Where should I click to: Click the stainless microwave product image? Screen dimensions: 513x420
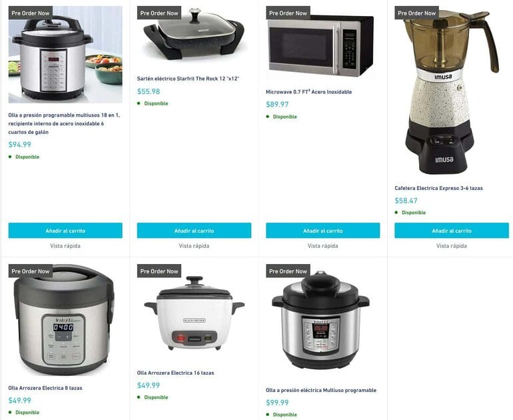[x=320, y=45]
